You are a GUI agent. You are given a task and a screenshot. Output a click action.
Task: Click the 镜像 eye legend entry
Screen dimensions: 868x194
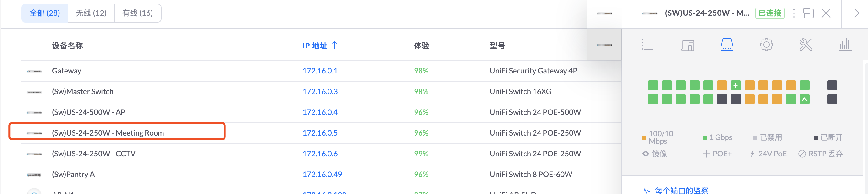click(654, 154)
